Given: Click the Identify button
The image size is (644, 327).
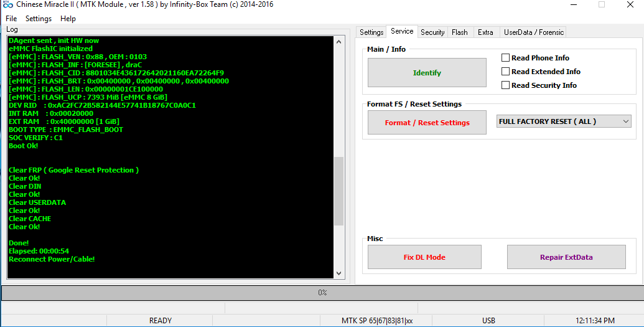Looking at the screenshot, I should point(427,73).
